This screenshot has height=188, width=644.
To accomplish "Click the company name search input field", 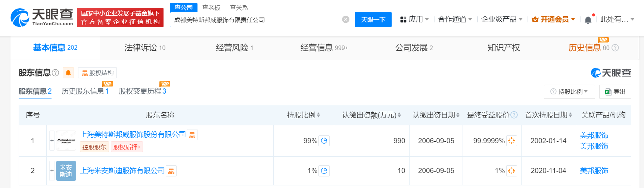I will pyautogui.click(x=256, y=20).
